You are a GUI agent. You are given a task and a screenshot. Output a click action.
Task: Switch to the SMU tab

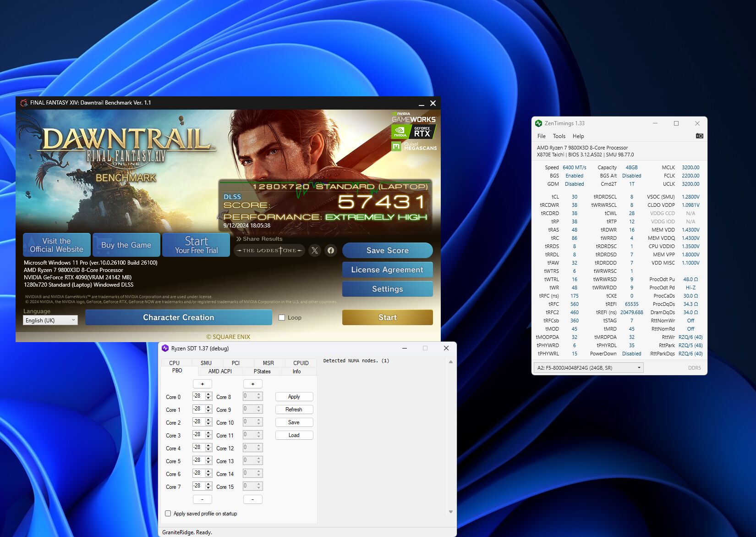(206, 363)
